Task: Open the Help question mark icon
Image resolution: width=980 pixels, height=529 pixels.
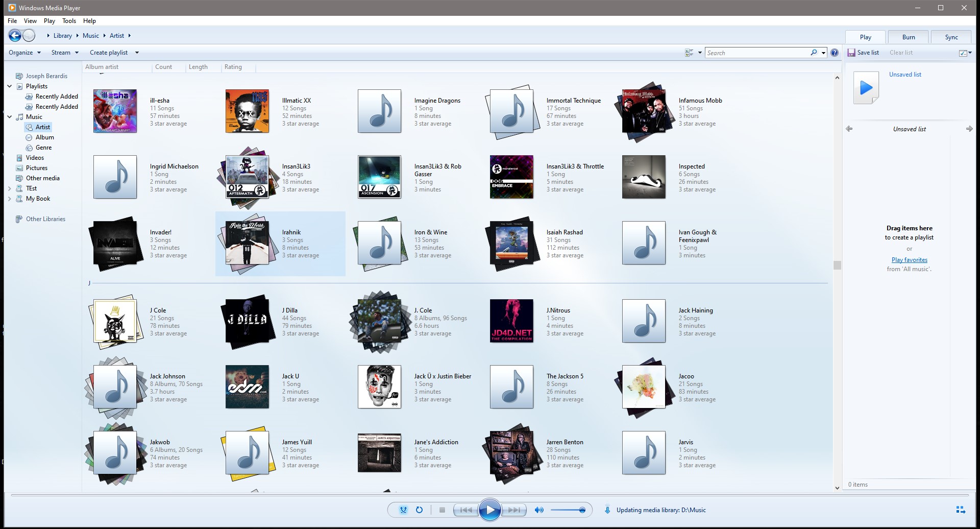Action: point(835,53)
